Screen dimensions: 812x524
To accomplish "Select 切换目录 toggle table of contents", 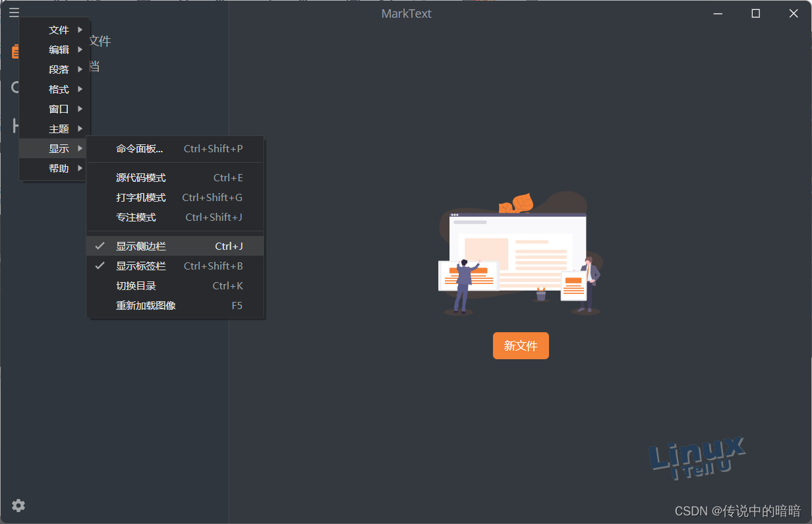I will (175, 285).
